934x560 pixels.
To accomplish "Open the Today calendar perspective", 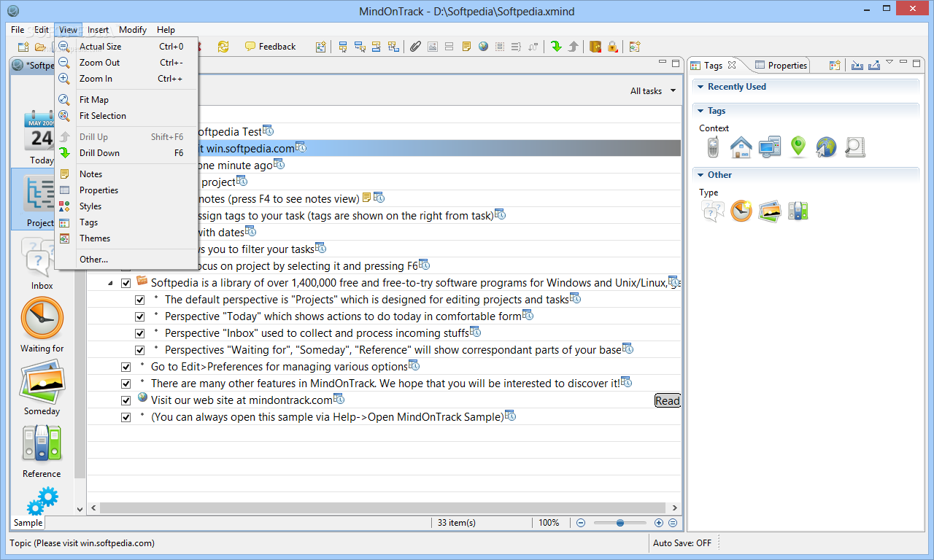I will click(x=42, y=136).
